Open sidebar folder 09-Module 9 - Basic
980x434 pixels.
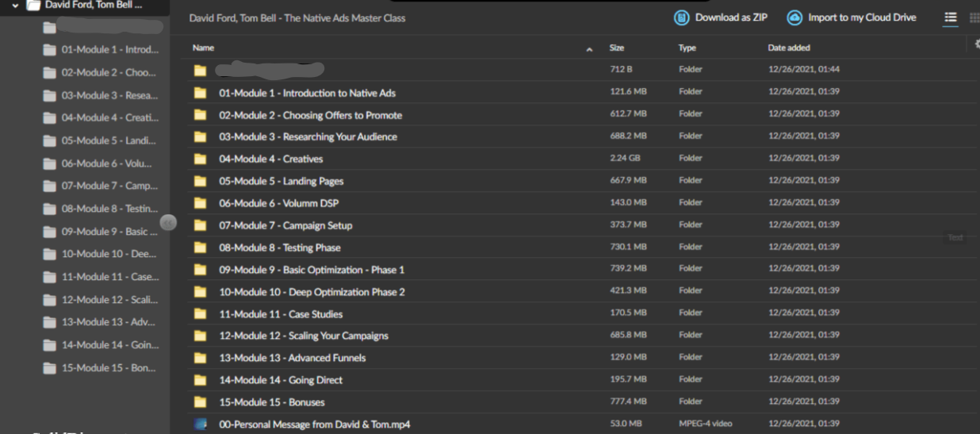point(101,232)
